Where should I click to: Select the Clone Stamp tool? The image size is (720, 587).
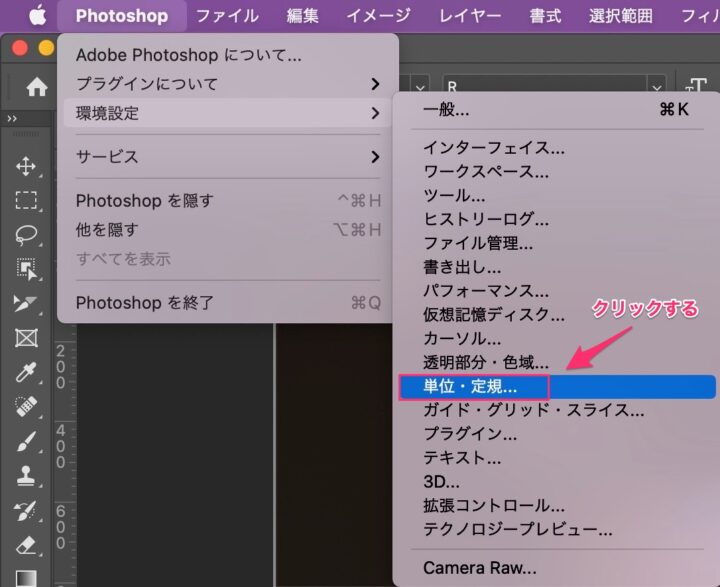tap(26, 475)
